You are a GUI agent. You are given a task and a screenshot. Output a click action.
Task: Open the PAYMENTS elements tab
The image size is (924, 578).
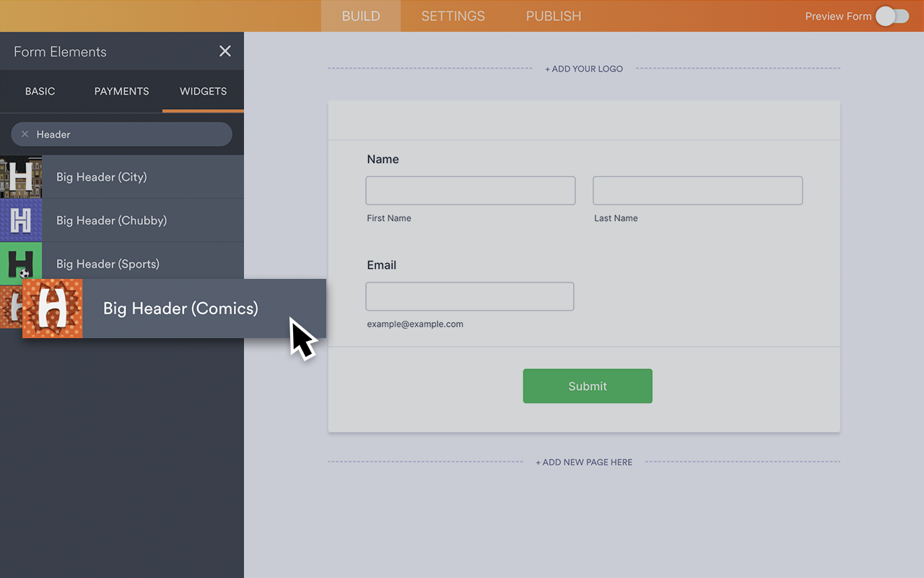tap(121, 91)
